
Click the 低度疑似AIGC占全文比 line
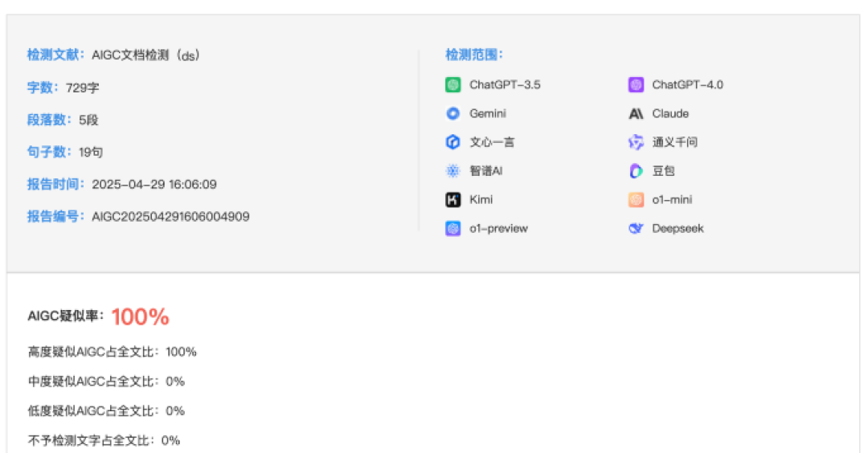106,411
